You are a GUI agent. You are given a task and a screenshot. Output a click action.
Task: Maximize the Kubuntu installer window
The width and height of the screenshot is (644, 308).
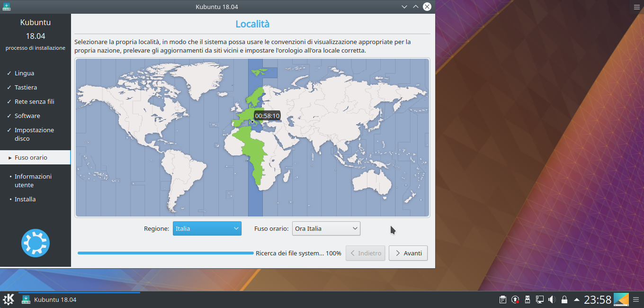416,7
